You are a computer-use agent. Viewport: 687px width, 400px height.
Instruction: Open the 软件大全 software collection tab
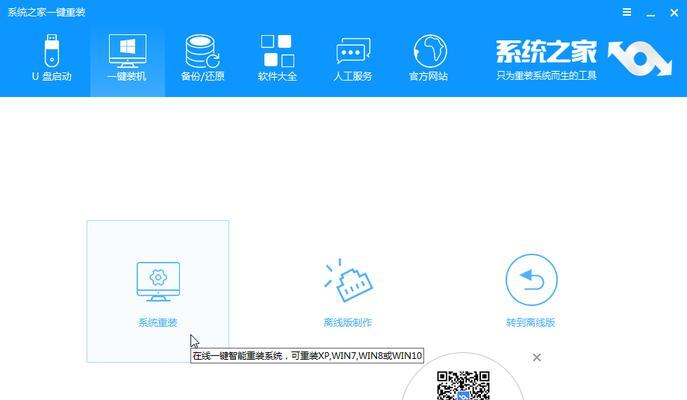(277, 58)
